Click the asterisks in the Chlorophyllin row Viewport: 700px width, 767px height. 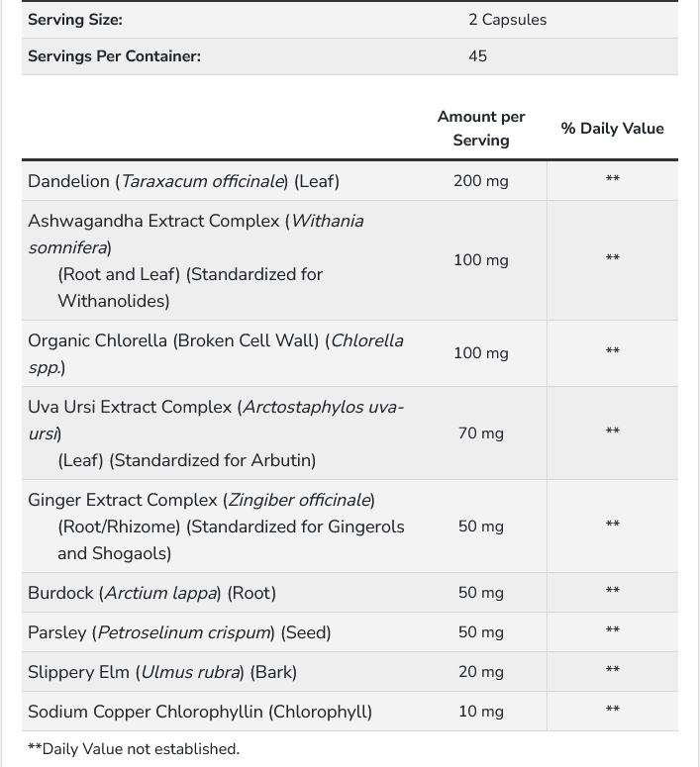pyautogui.click(x=613, y=710)
